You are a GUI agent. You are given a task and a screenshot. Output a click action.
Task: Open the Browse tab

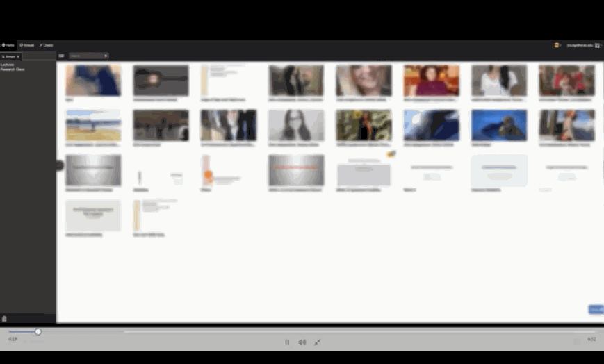tap(27, 45)
